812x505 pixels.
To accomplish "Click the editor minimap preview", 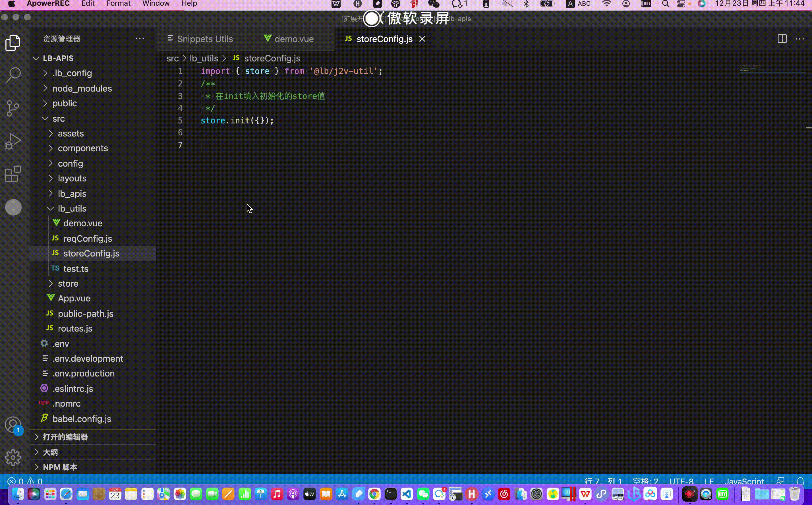I will pyautogui.click(x=773, y=69).
